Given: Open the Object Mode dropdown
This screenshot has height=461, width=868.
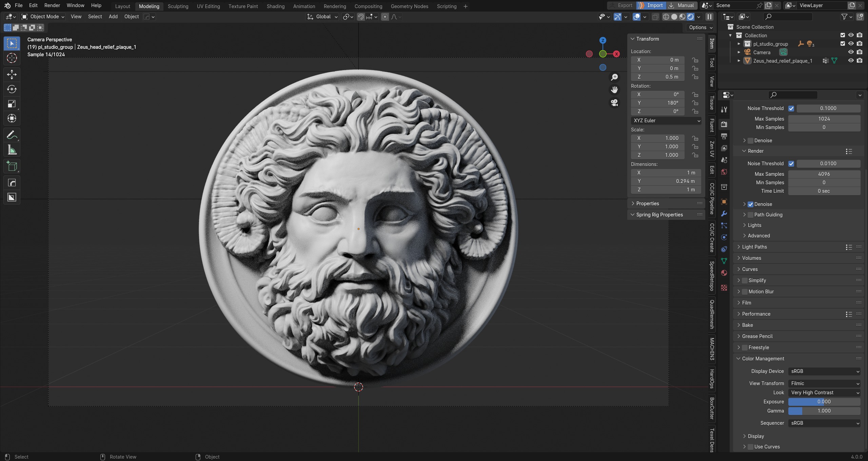Looking at the screenshot, I should (43, 17).
